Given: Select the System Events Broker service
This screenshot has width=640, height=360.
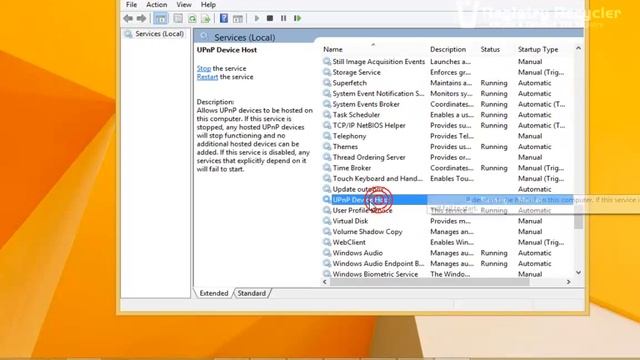Looking at the screenshot, I should (366, 104).
